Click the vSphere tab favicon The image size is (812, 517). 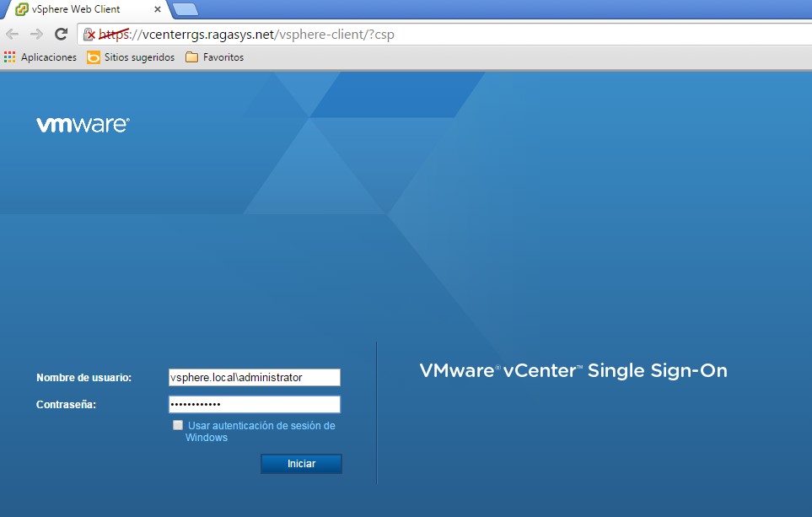(21, 9)
